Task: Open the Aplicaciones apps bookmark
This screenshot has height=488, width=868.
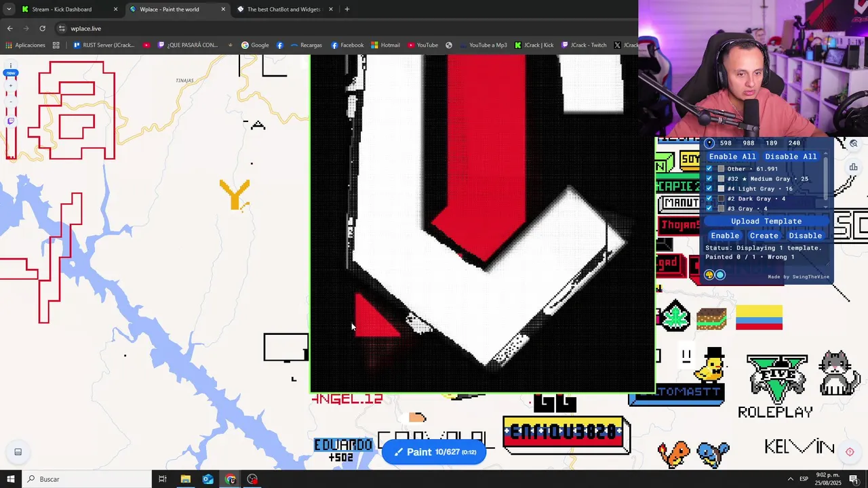Action: [25, 45]
